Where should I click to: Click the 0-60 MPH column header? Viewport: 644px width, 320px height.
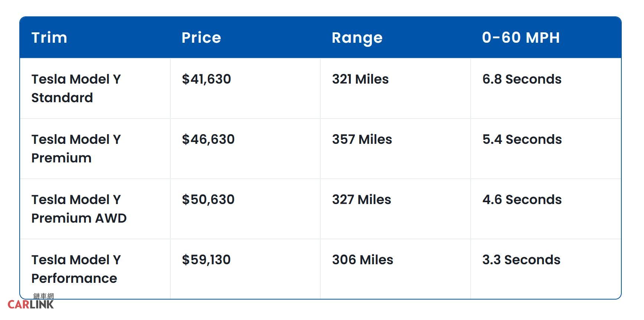(521, 38)
